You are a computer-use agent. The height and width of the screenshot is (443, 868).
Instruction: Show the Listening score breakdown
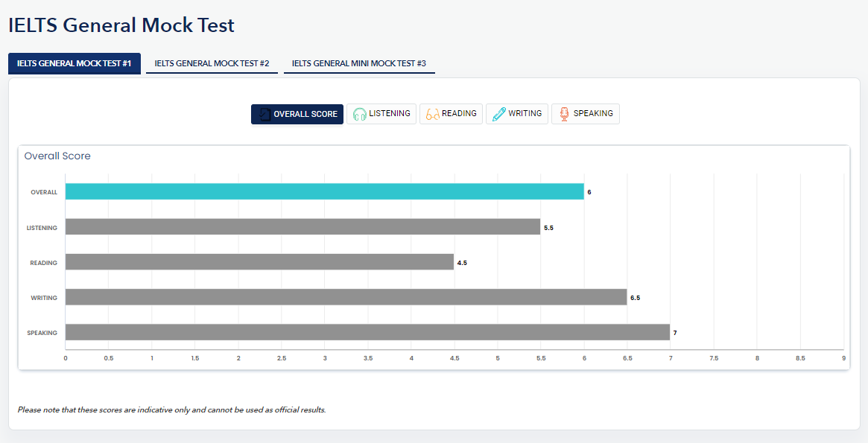(381, 114)
